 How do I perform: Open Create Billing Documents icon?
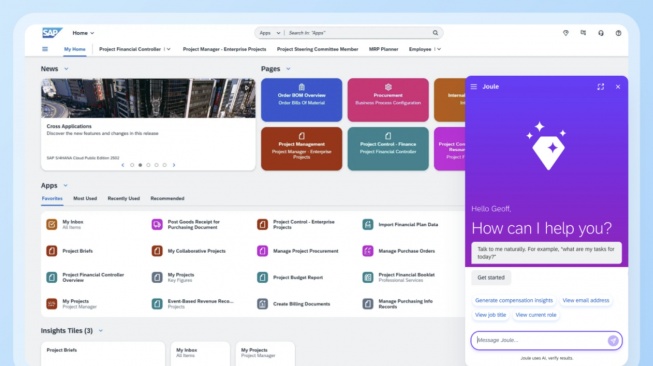pyautogui.click(x=262, y=304)
